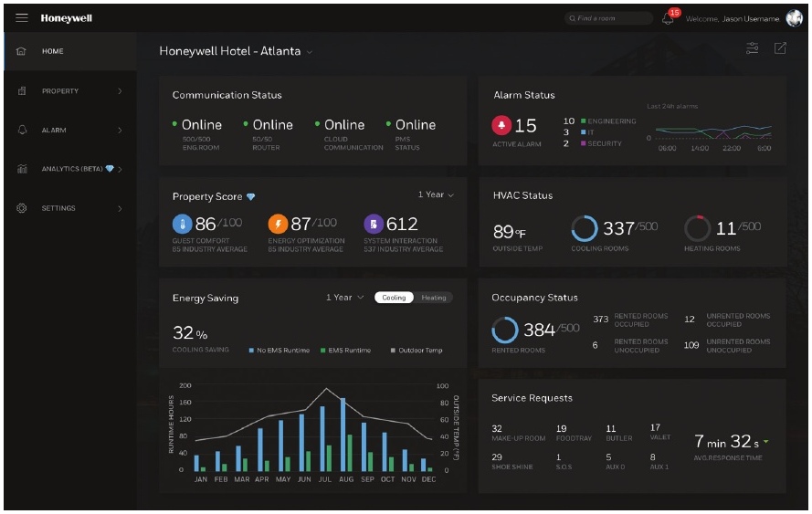Click the purple System Interaction icon
812x514 pixels.
374,224
